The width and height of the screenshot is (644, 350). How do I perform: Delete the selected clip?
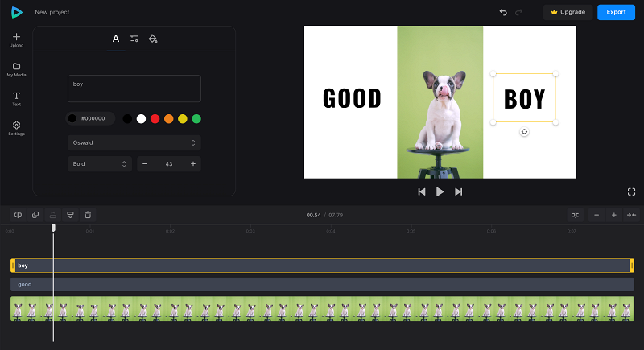[88, 215]
